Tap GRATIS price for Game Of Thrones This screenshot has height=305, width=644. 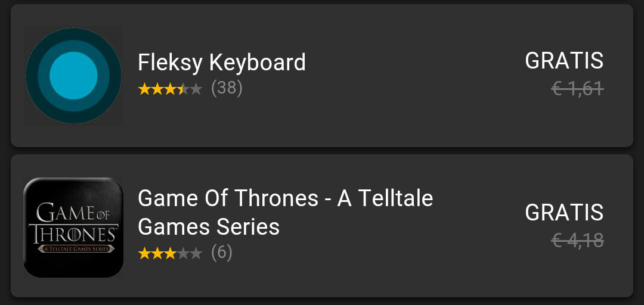tap(564, 213)
